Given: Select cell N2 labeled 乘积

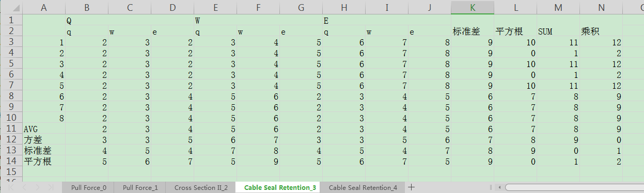Looking at the screenshot, I should click(601, 31).
